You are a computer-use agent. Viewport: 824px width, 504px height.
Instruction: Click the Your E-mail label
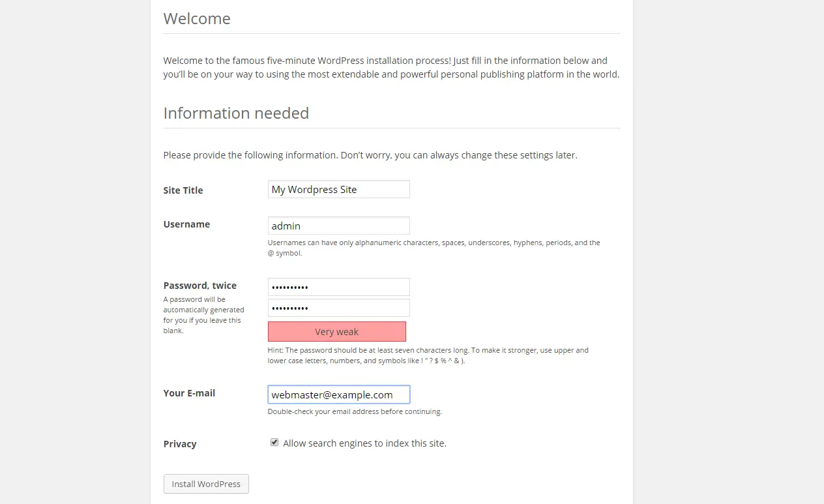tap(189, 393)
